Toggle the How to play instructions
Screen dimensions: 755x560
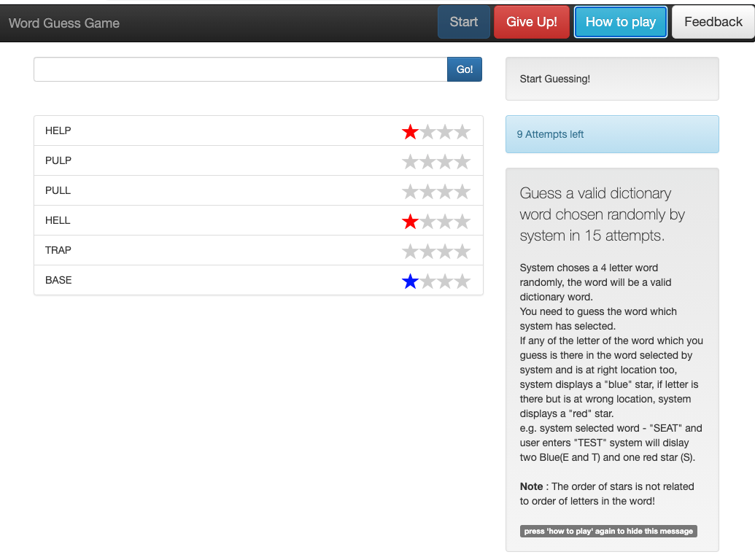[x=620, y=22]
